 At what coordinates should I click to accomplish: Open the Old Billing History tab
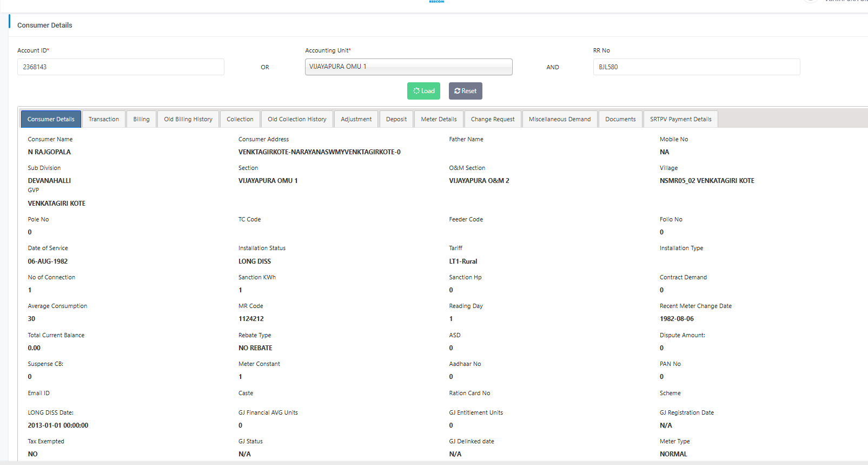[188, 119]
